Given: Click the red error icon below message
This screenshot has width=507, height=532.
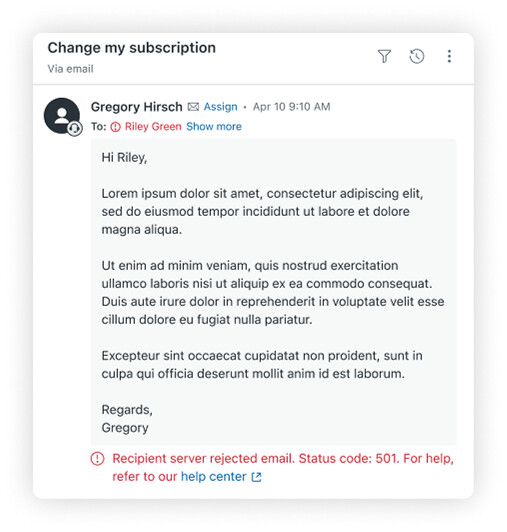Looking at the screenshot, I should (x=97, y=459).
